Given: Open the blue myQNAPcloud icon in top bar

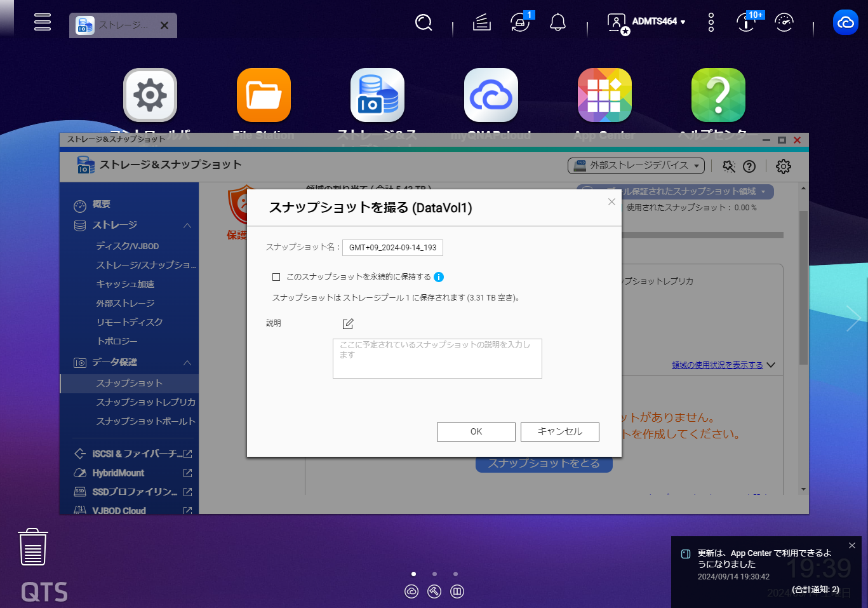Looking at the screenshot, I should [x=846, y=22].
